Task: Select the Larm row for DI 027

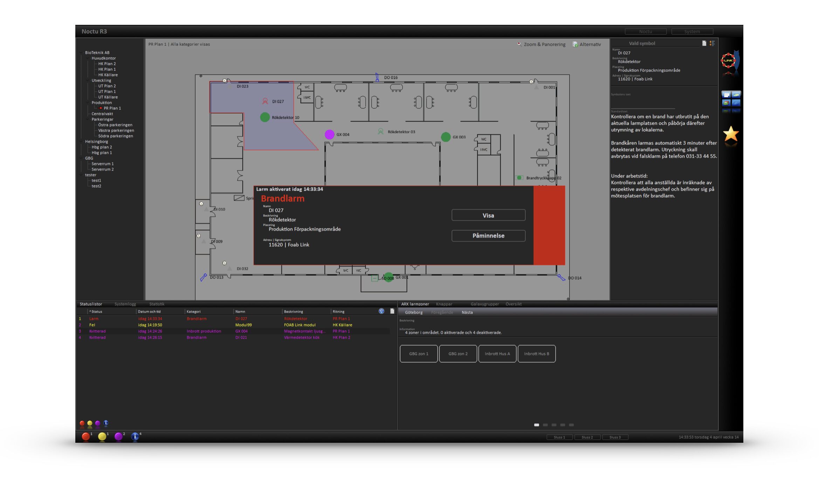Action: pos(233,318)
